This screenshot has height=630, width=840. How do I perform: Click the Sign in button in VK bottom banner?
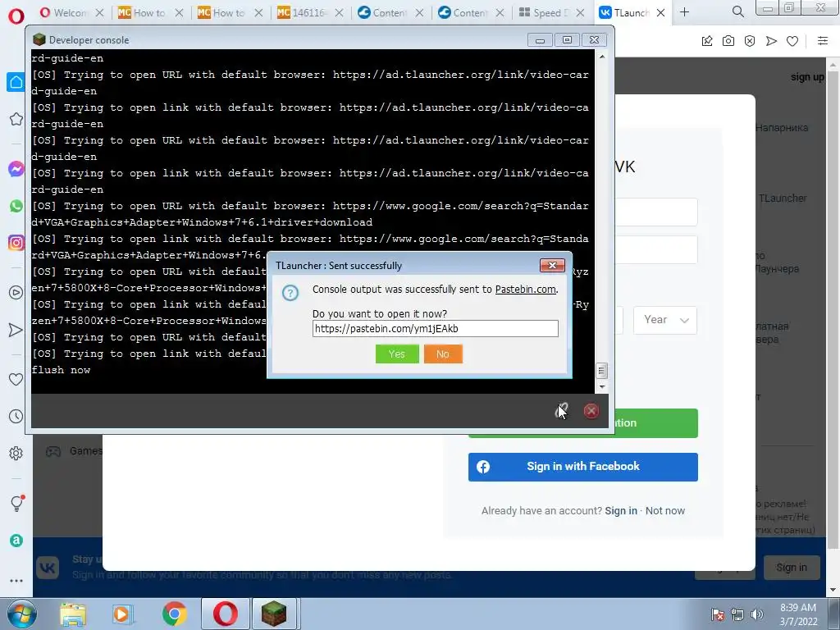(792, 568)
